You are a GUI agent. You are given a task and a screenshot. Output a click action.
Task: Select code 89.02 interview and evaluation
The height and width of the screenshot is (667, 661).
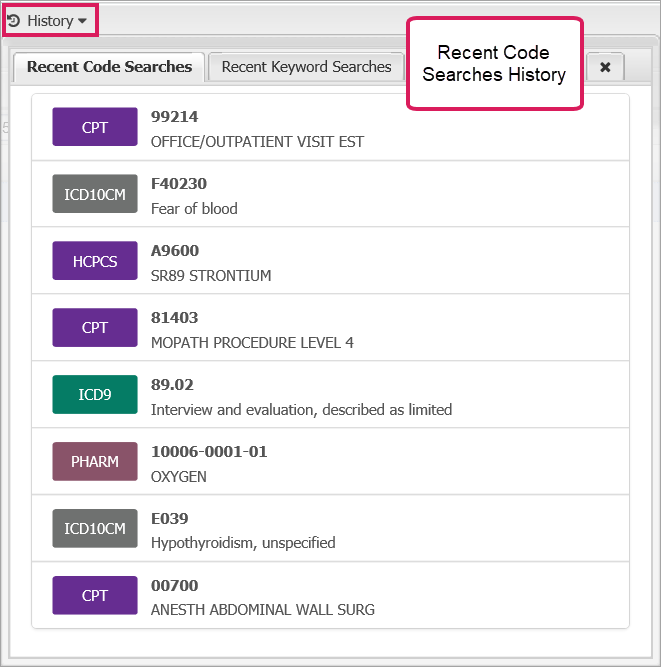[x=301, y=409]
